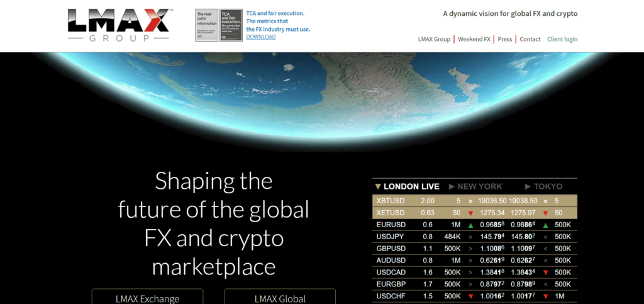Click the DOWNLOAD link
Image resolution: width=644 pixels, height=304 pixels.
[260, 37]
